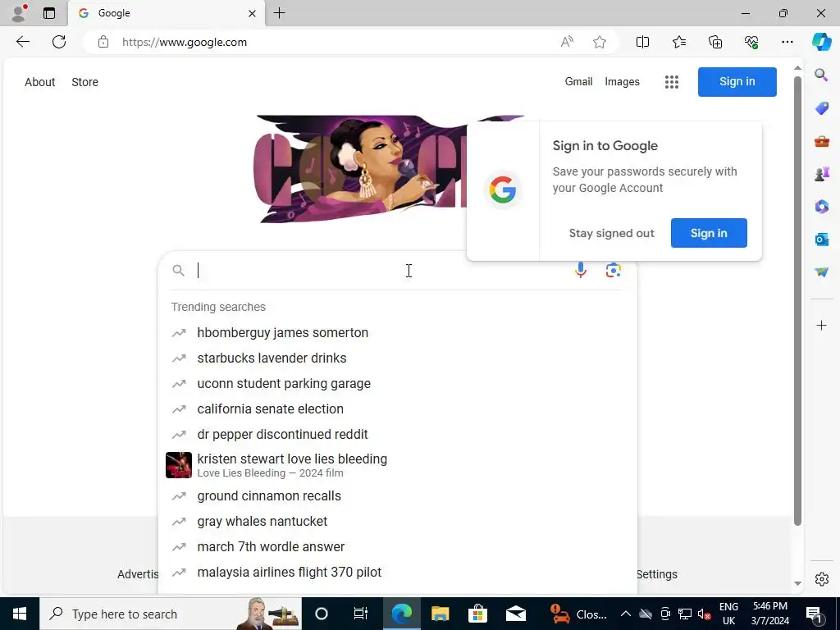Select 'starbucks lavender drinks' suggestion
Viewport: 840px width, 630px height.
[398, 358]
